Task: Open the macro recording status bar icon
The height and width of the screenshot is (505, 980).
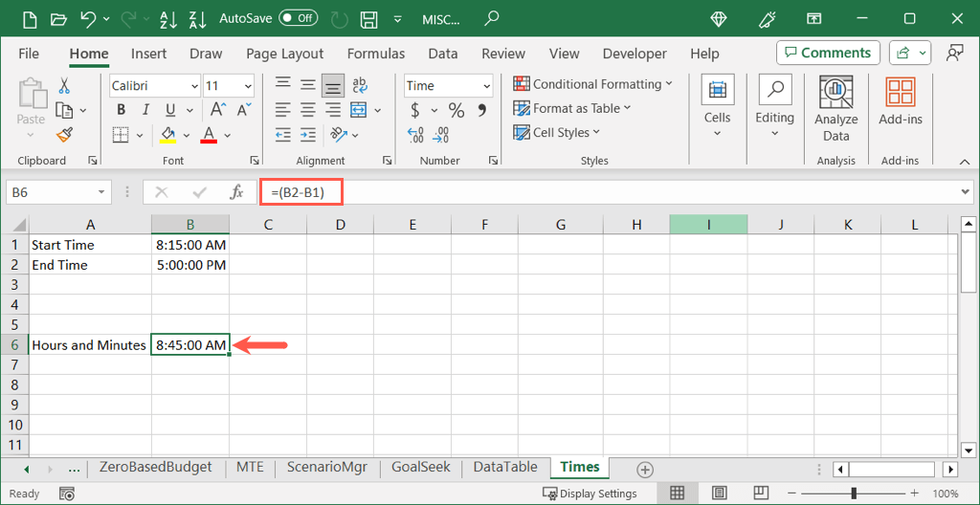Action: [67, 494]
